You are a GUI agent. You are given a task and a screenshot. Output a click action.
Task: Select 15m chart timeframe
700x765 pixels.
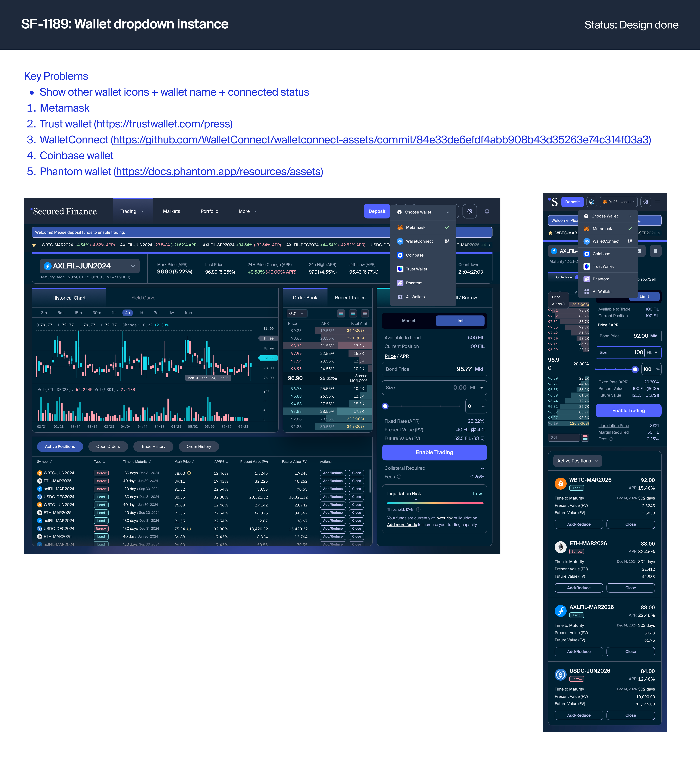(78, 313)
